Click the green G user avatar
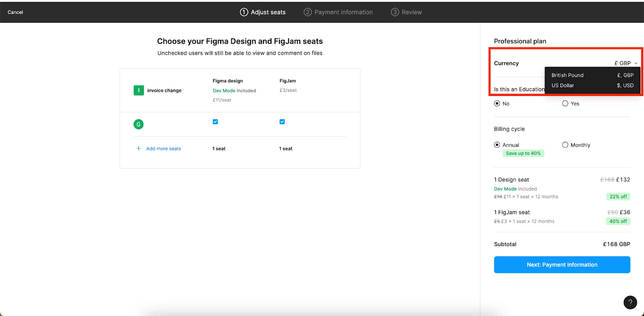 138,124
